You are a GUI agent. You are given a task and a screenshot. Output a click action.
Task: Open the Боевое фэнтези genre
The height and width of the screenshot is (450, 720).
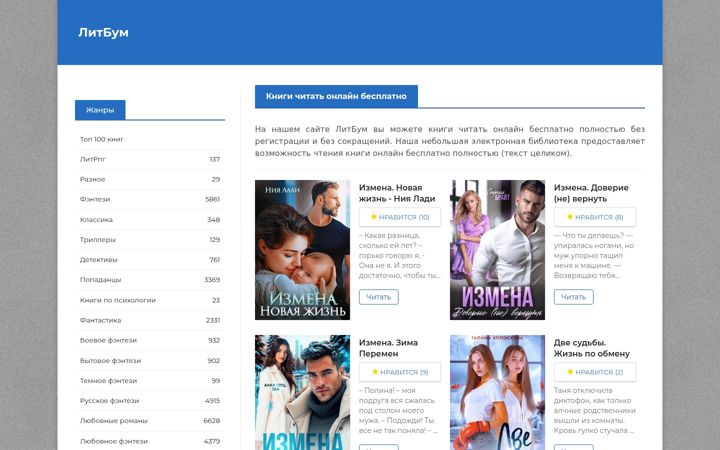point(108,340)
